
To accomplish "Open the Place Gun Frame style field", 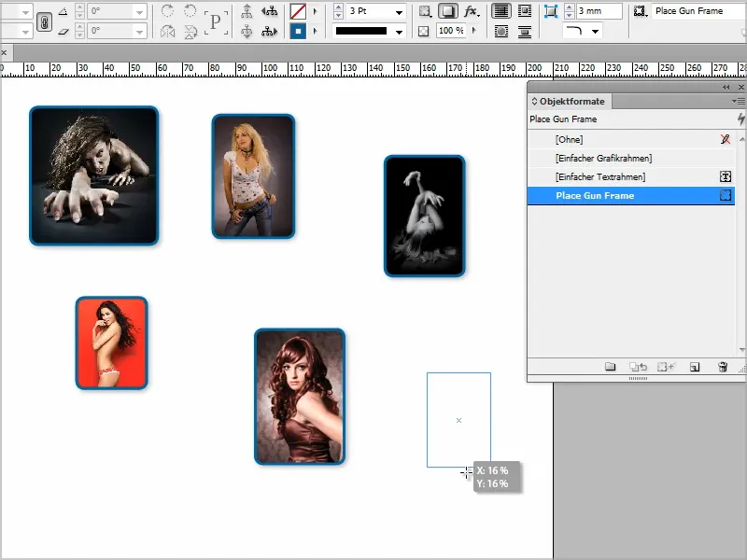I will coord(698,11).
